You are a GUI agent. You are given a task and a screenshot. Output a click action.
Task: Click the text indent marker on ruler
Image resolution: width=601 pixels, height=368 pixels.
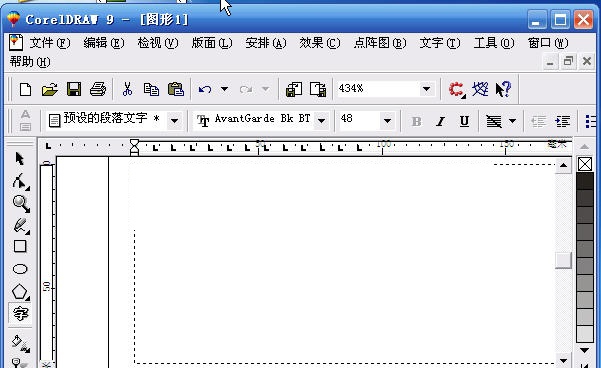[x=135, y=147]
